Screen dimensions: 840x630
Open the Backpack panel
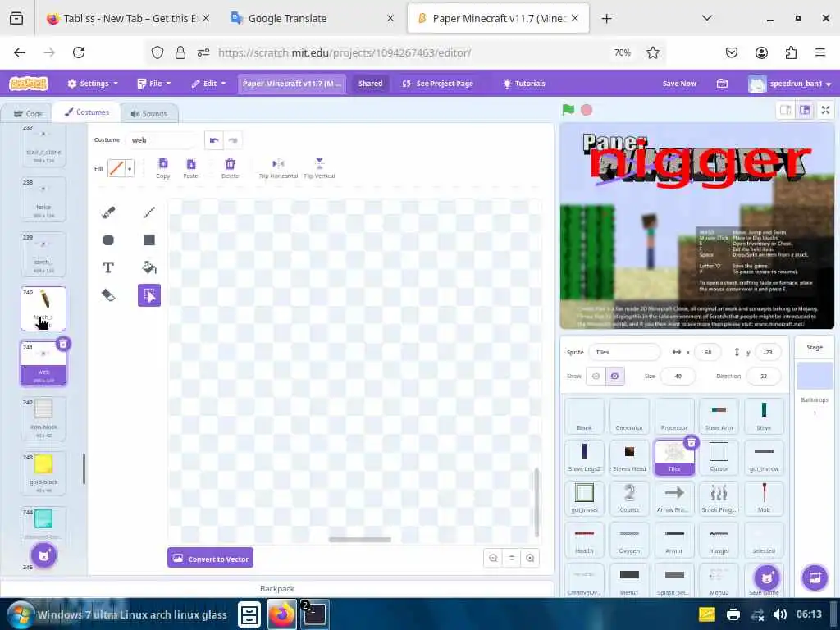[277, 588]
